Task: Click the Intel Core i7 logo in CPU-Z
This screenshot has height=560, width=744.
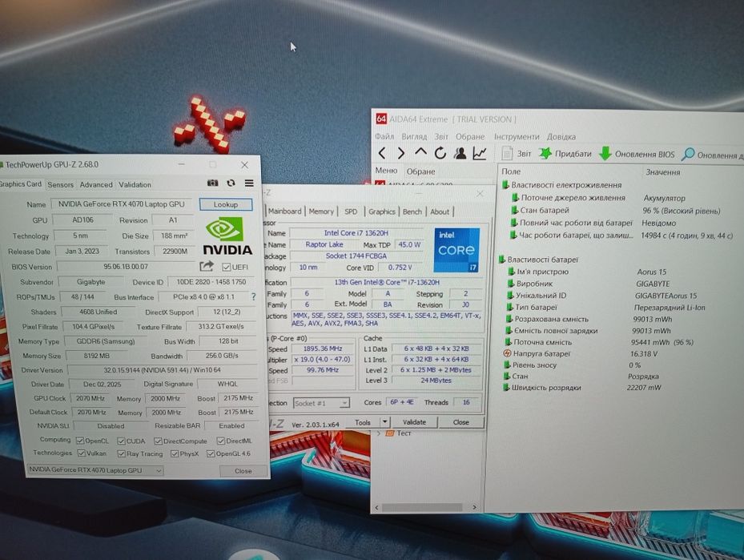Action: point(456,250)
